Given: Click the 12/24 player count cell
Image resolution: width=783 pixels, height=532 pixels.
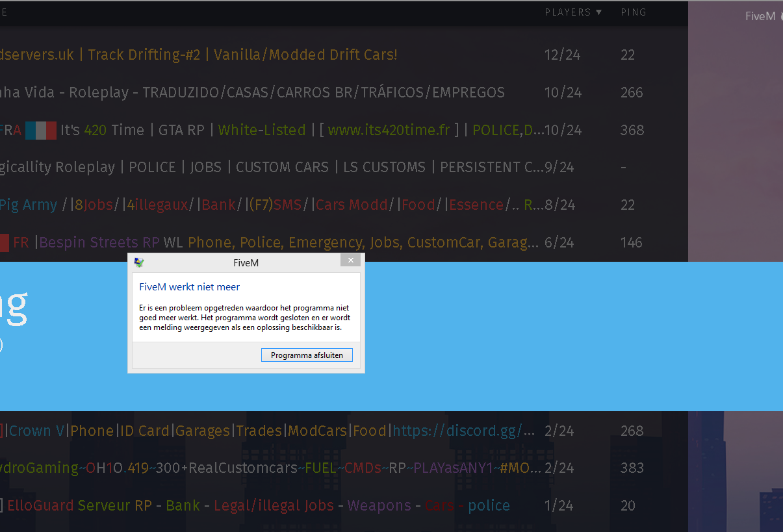Looking at the screenshot, I should coord(563,55).
